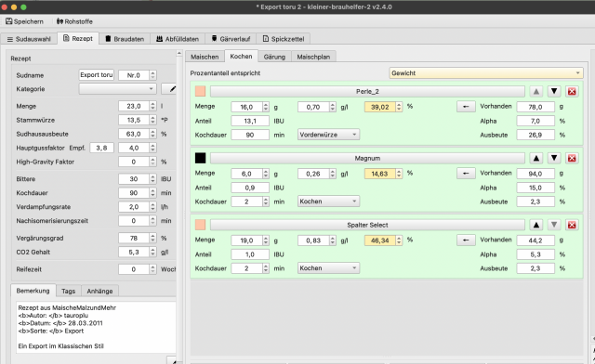This screenshot has height=364, width=595.
Task: Open the Kochen dropdown for Spalter Select
Action: click(328, 268)
